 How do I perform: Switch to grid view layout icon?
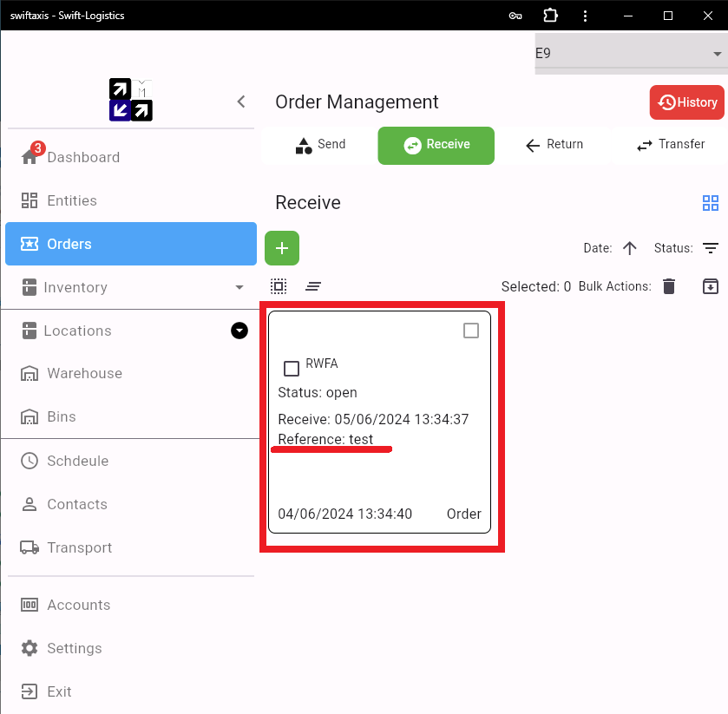(x=711, y=203)
